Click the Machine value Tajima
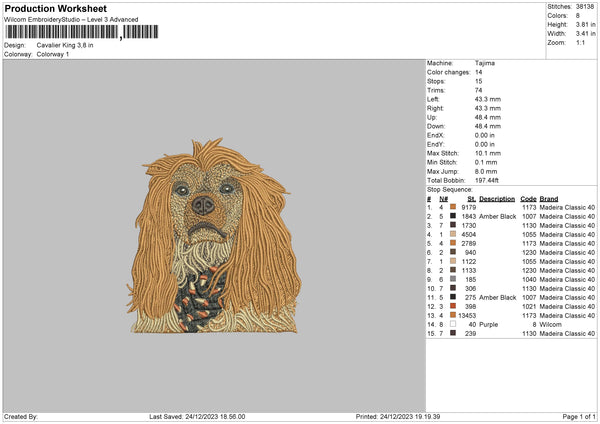The height and width of the screenshot is (424, 600). (485, 63)
